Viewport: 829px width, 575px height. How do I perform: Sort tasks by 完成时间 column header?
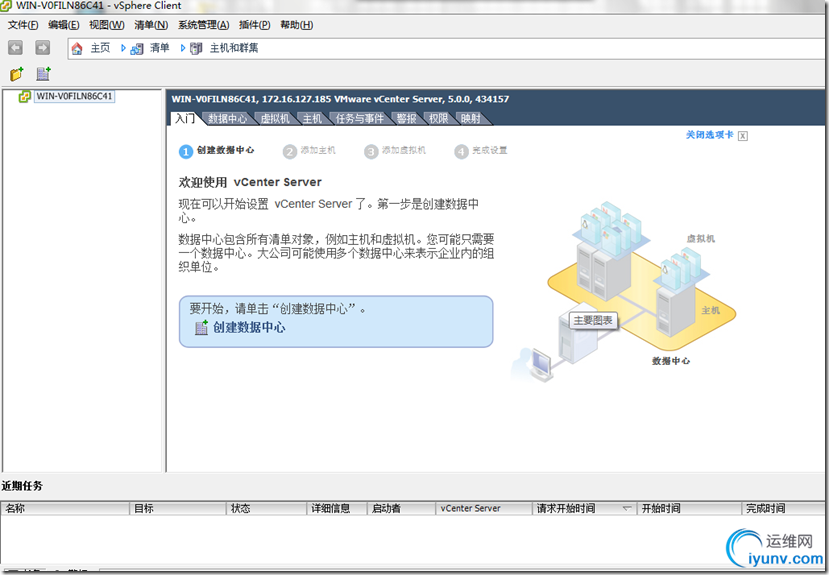click(785, 508)
